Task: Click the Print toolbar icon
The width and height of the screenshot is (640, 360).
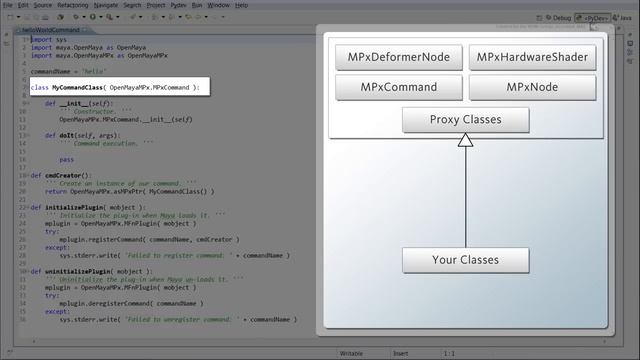Action: pos(45,17)
